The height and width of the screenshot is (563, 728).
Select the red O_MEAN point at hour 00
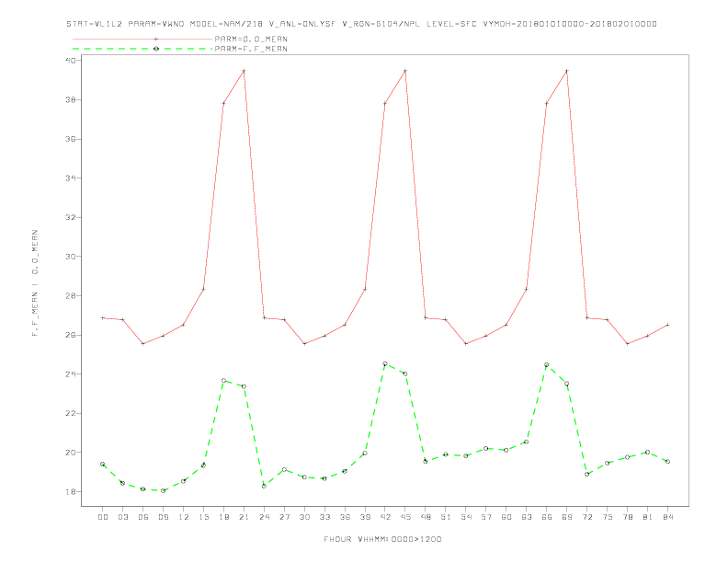[103, 317]
